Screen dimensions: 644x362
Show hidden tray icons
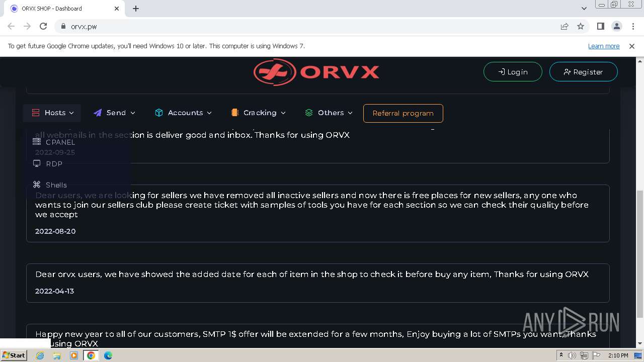pyautogui.click(x=561, y=355)
